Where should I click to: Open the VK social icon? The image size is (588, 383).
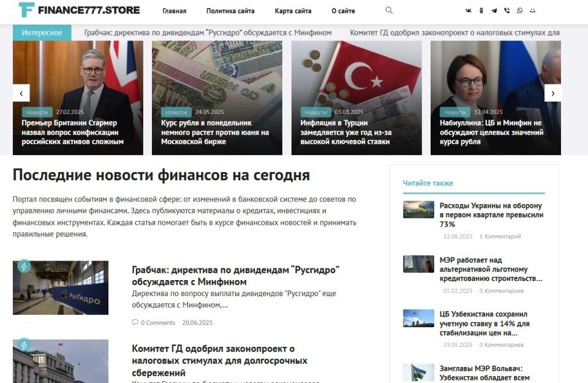pos(469,11)
